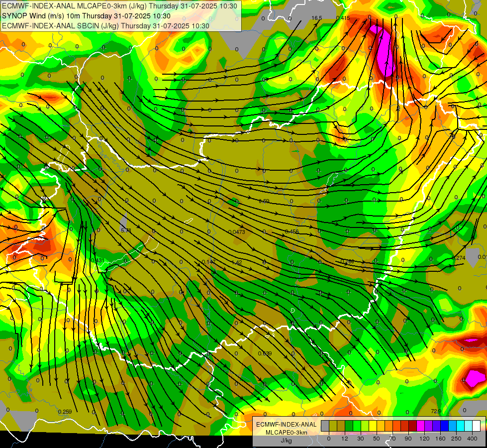The width and height of the screenshot is (487, 448).
Task: Click the SYNOP Wind 10m title line
Action: pyautogui.click(x=87, y=16)
